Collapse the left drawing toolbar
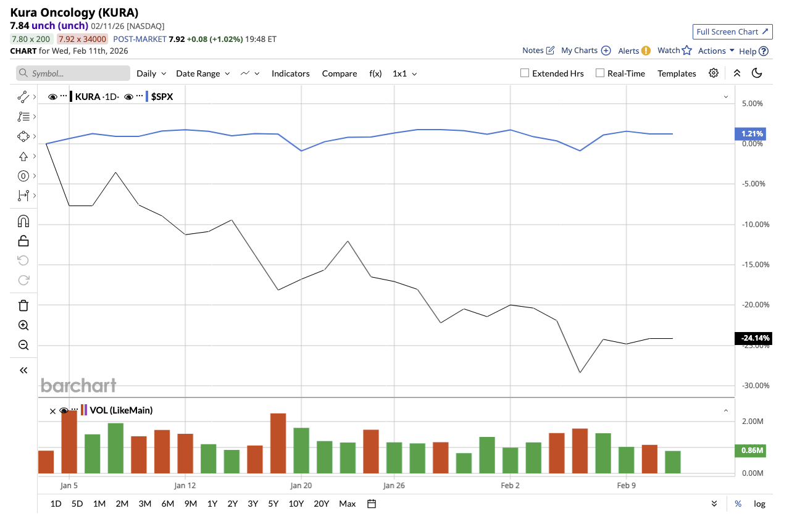 [23, 370]
